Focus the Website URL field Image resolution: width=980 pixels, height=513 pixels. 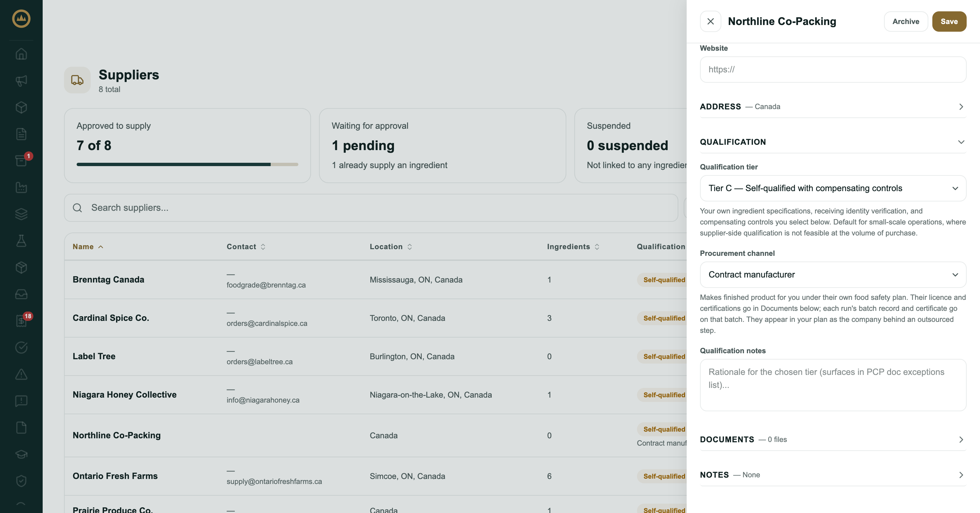pos(833,70)
